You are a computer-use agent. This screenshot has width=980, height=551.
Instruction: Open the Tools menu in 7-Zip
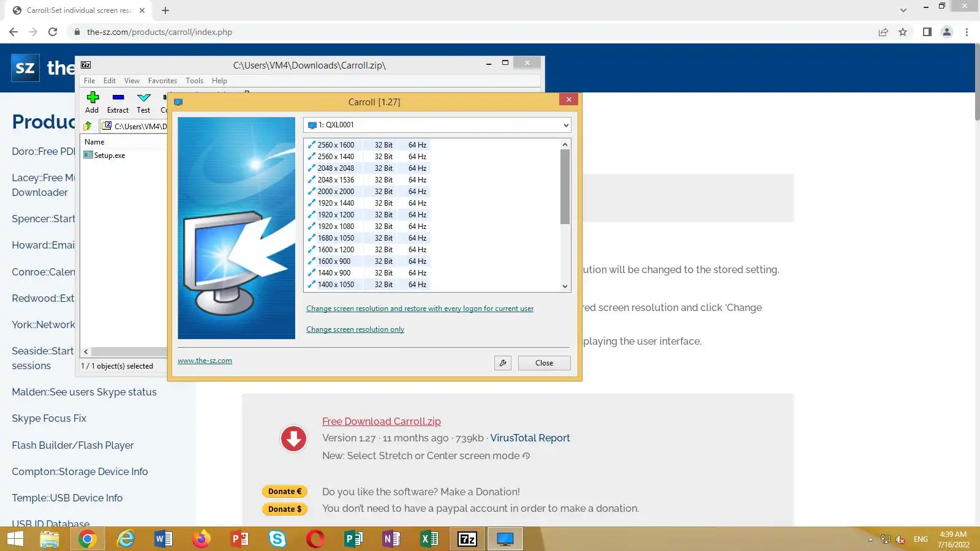click(194, 81)
